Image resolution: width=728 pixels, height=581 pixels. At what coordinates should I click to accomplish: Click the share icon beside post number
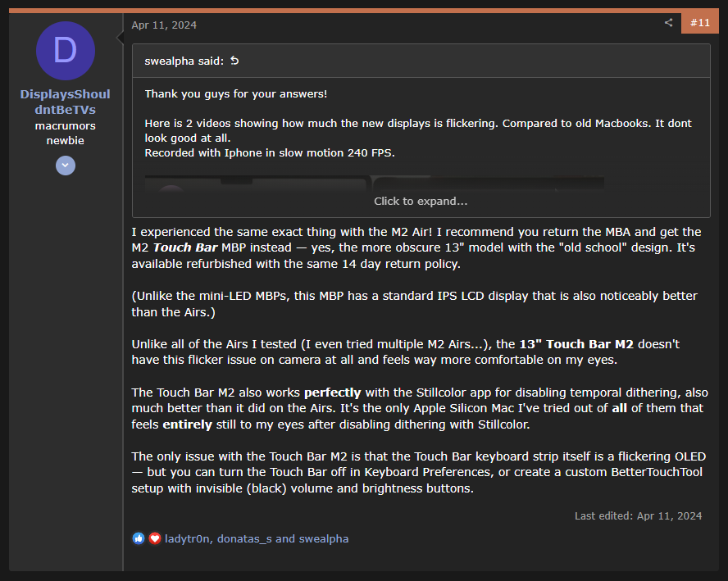coord(669,23)
